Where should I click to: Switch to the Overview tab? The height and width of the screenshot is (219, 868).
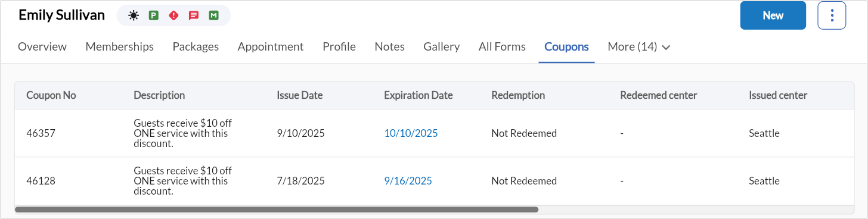42,46
